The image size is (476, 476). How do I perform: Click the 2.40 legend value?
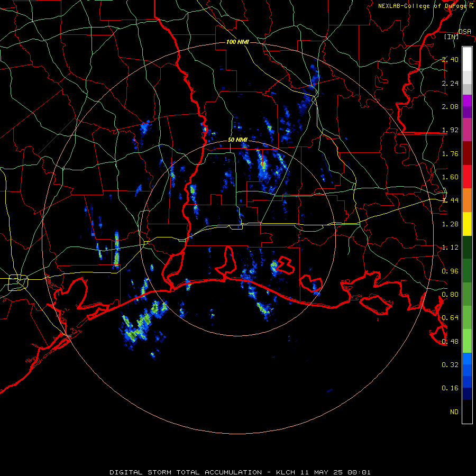point(450,59)
